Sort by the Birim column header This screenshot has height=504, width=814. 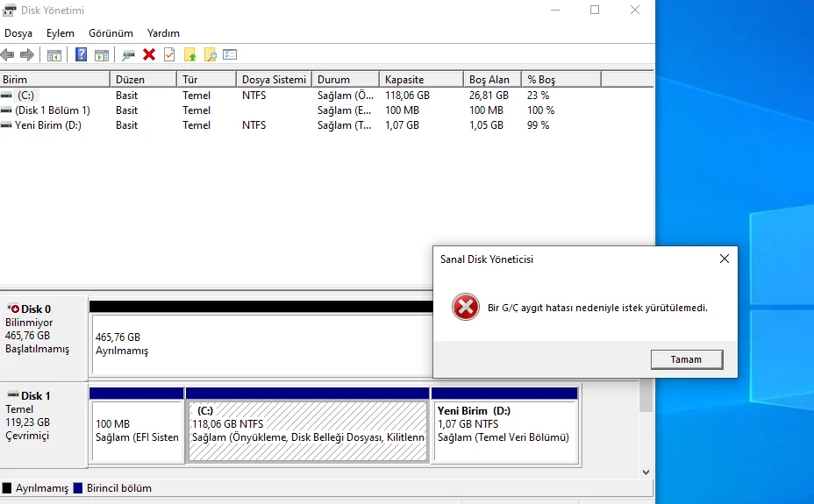pos(54,80)
